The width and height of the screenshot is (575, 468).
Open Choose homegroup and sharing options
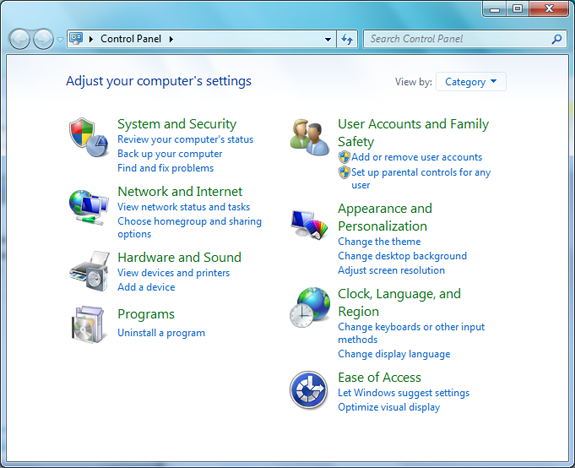tap(190, 227)
